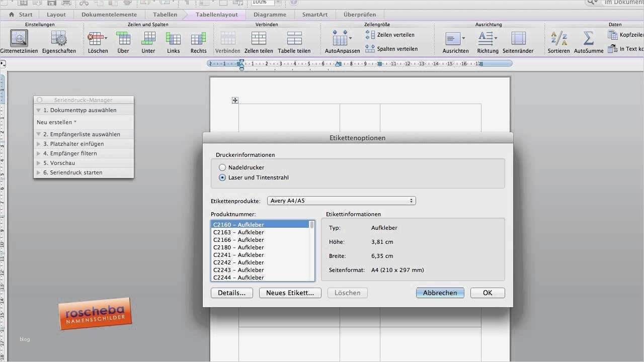Open the Löschen dropdown arrow in ribbon
The image size is (644, 362).
(x=106, y=38)
